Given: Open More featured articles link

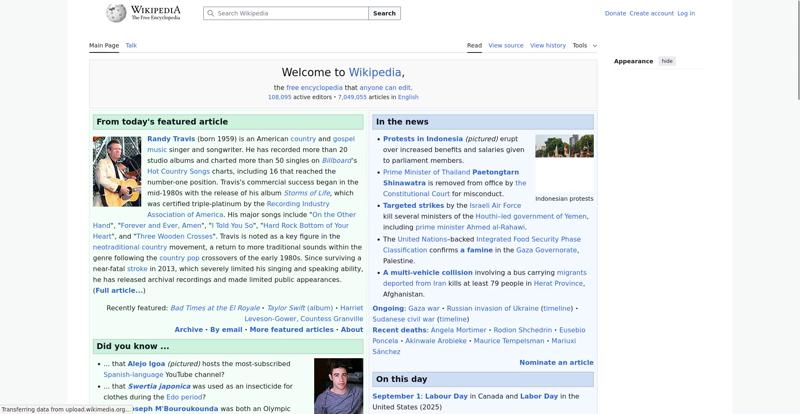Looking at the screenshot, I should 291,330.
